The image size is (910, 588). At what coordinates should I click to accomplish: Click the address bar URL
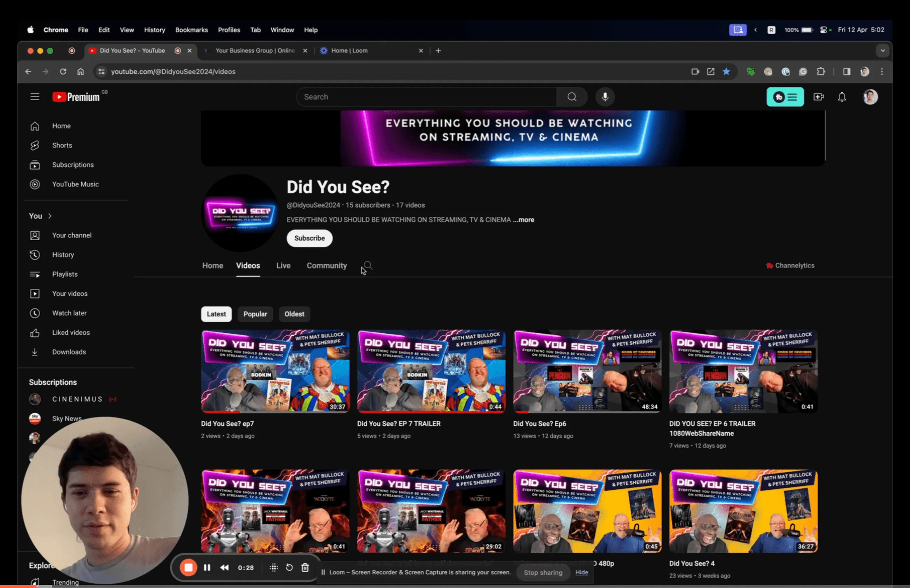(x=173, y=71)
